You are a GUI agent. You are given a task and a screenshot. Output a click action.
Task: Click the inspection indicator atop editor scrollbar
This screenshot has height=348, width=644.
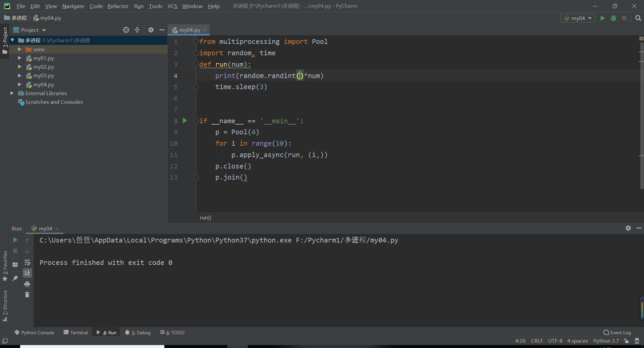click(641, 39)
